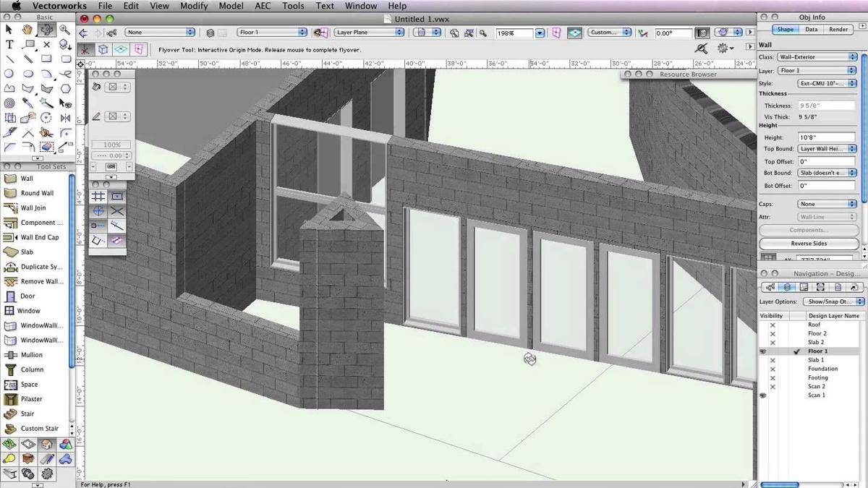Image resolution: width=868 pixels, height=488 pixels.
Task: Open the Apple menu
Action: click(x=15, y=6)
